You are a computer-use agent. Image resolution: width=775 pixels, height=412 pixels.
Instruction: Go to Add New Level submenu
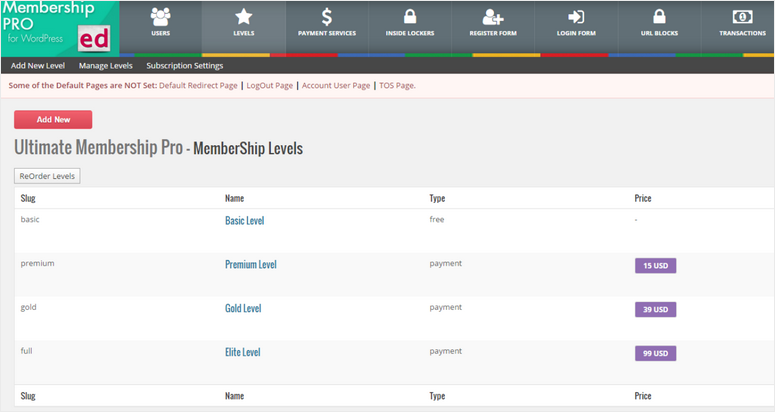tap(38, 66)
